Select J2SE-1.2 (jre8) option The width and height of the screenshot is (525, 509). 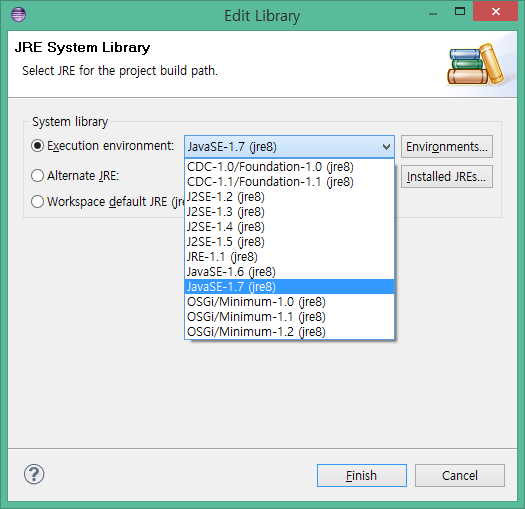(289, 197)
